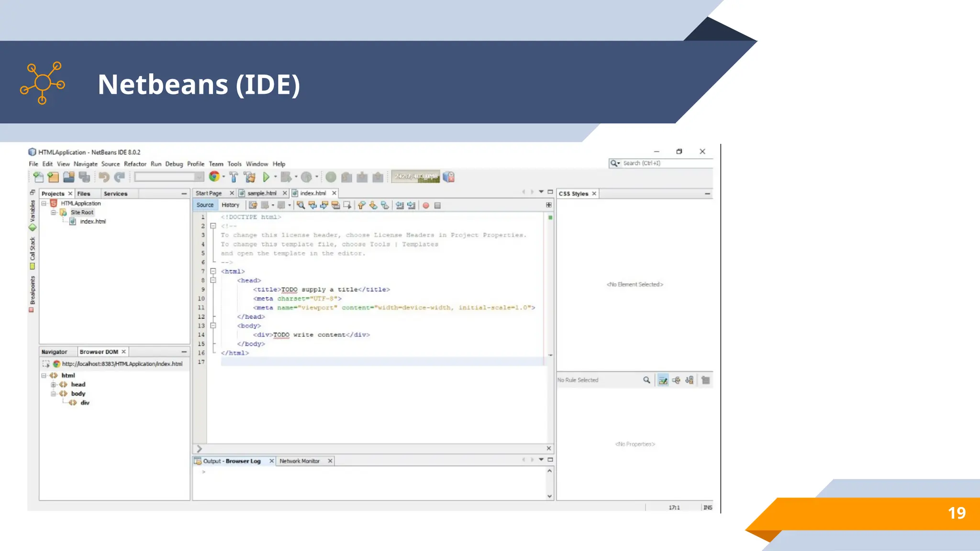Open the File menu
Image resolution: width=980 pixels, height=551 pixels.
pos(33,164)
